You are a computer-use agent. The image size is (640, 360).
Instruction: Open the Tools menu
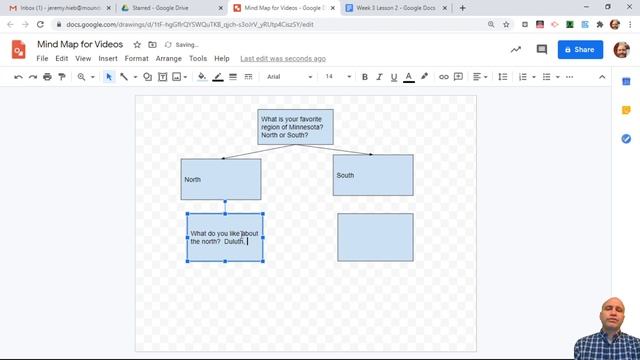(198, 58)
